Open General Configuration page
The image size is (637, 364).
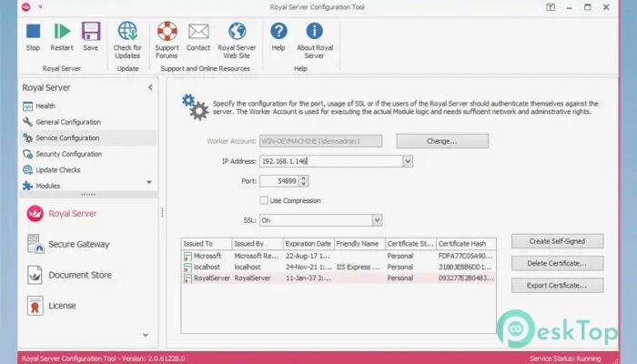[87, 122]
